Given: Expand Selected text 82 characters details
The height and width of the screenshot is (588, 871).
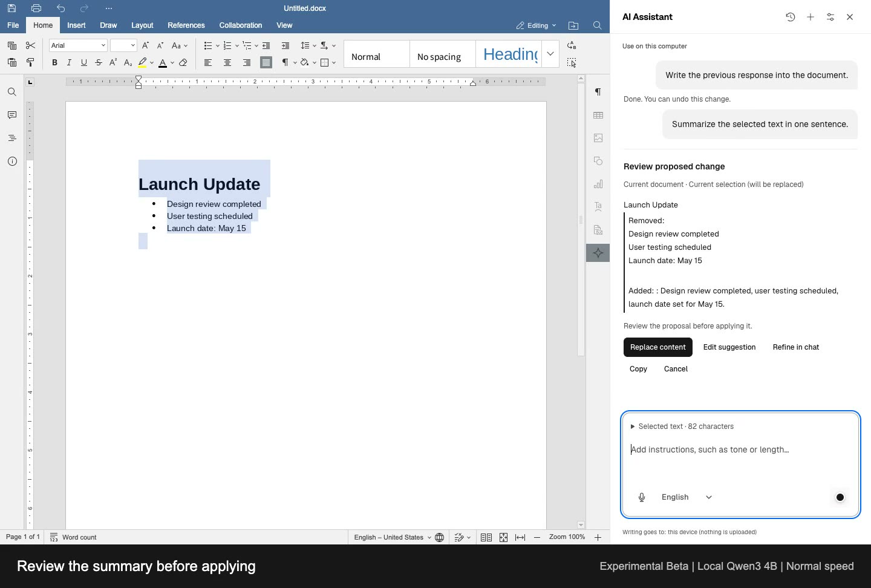Looking at the screenshot, I should [682, 426].
